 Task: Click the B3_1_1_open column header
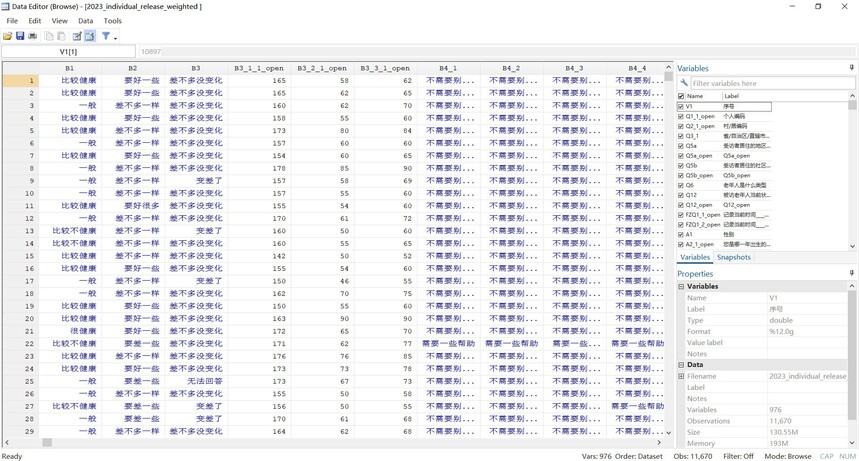coord(259,68)
